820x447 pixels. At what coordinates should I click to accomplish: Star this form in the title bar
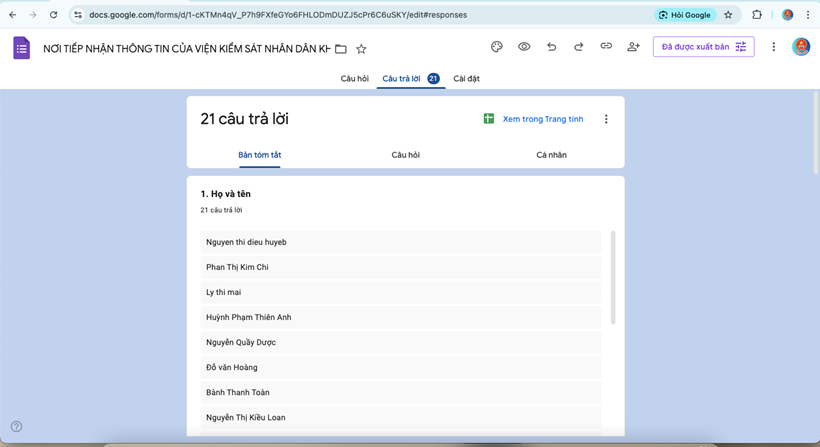361,48
